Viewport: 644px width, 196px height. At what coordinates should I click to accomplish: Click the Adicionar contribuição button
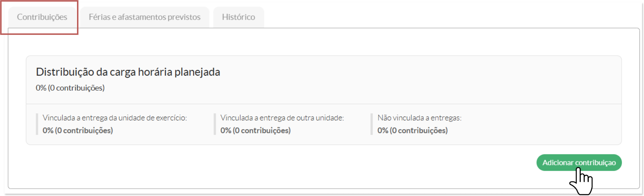[x=579, y=163]
